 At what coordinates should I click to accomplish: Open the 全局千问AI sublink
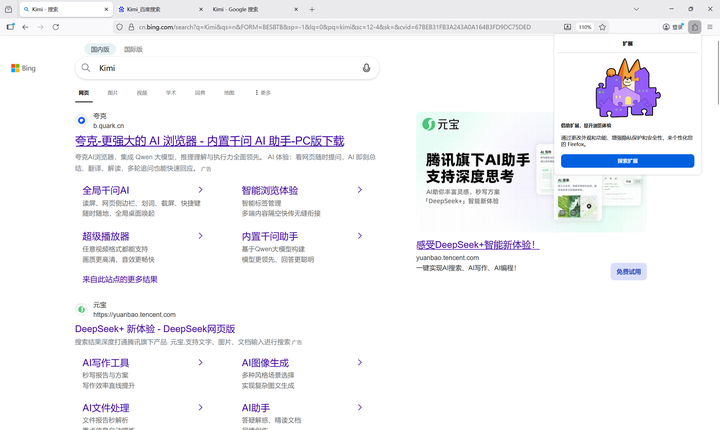tap(106, 190)
